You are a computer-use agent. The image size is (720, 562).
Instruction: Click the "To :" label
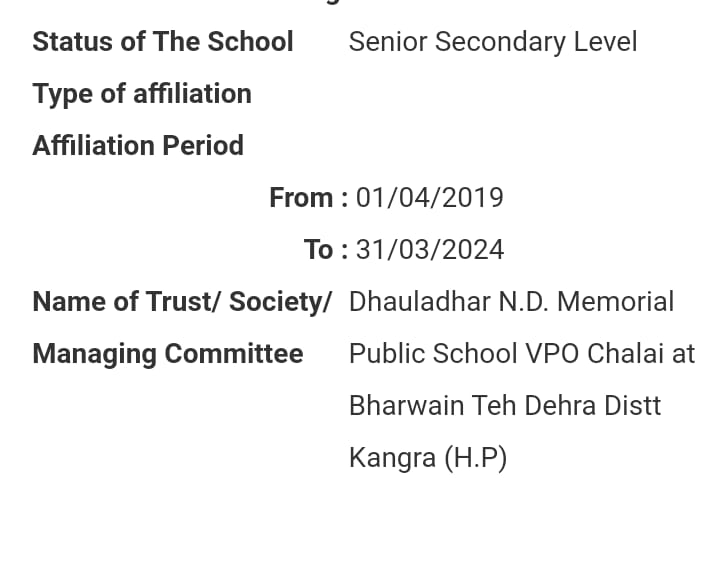326,250
